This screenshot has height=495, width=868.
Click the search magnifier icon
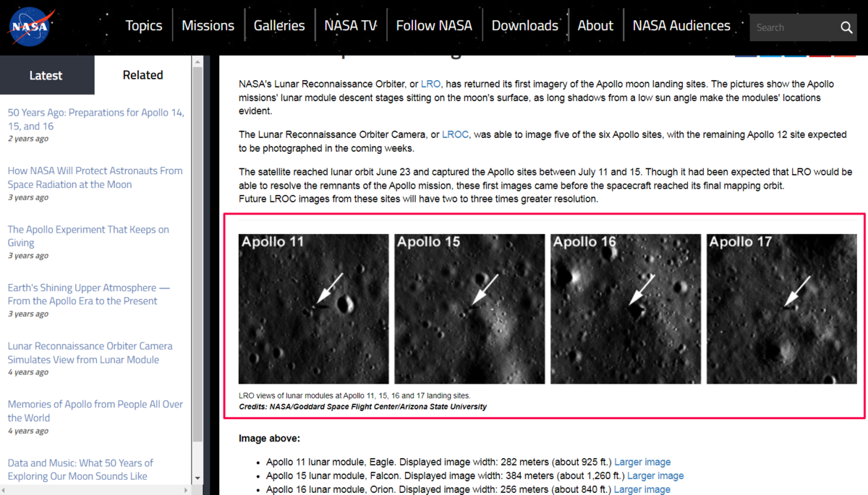click(x=847, y=27)
